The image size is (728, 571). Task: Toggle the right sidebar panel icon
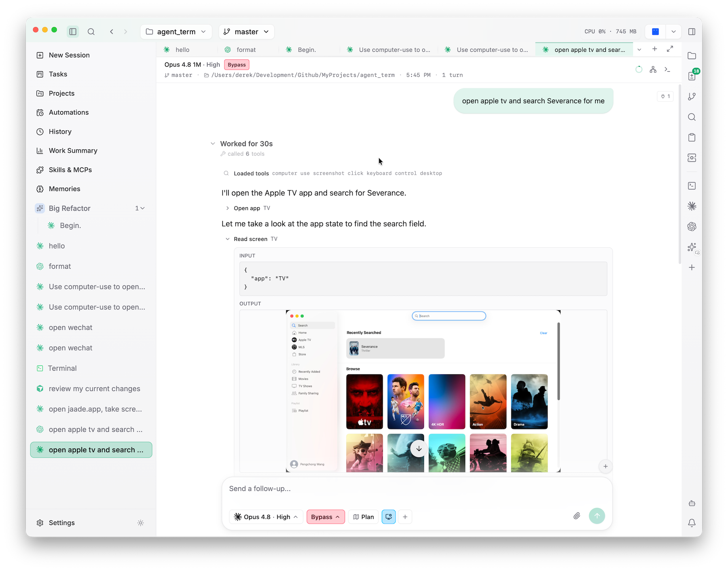coord(692,32)
